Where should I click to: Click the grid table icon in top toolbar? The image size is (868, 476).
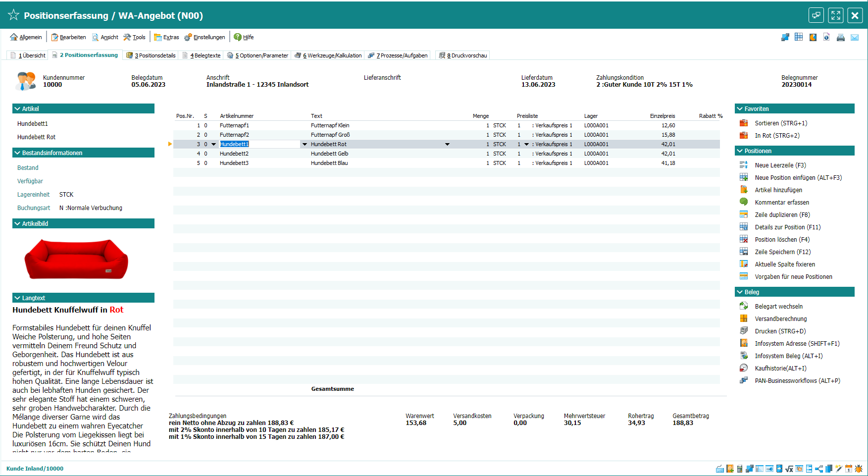[x=799, y=37]
